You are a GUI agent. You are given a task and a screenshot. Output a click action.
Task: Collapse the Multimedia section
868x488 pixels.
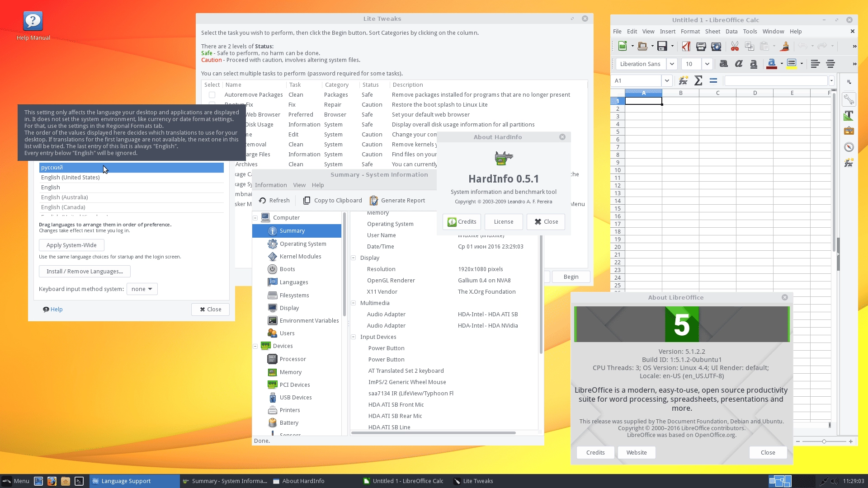pyautogui.click(x=354, y=303)
